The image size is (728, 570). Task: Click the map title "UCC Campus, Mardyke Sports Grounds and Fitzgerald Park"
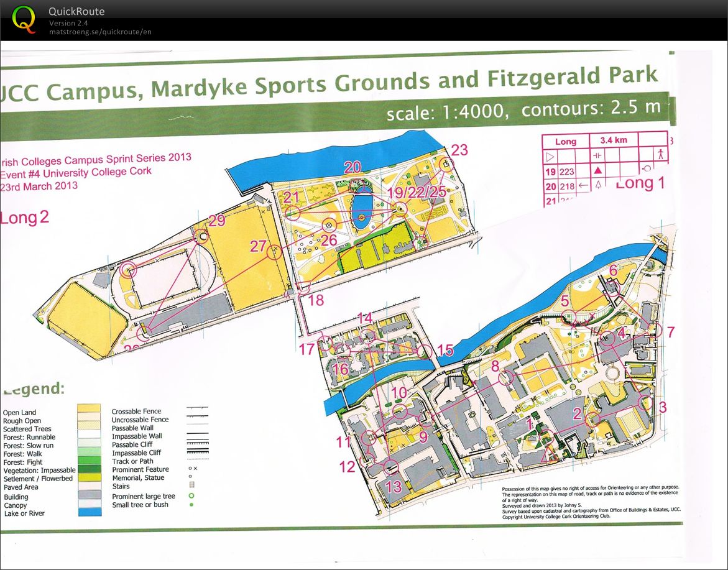coord(329,83)
